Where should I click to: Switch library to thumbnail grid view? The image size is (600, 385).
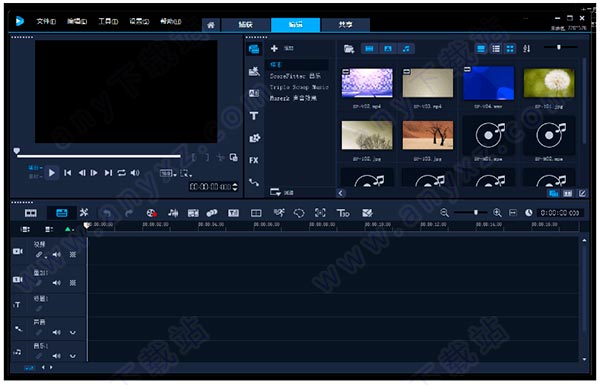click(x=510, y=49)
